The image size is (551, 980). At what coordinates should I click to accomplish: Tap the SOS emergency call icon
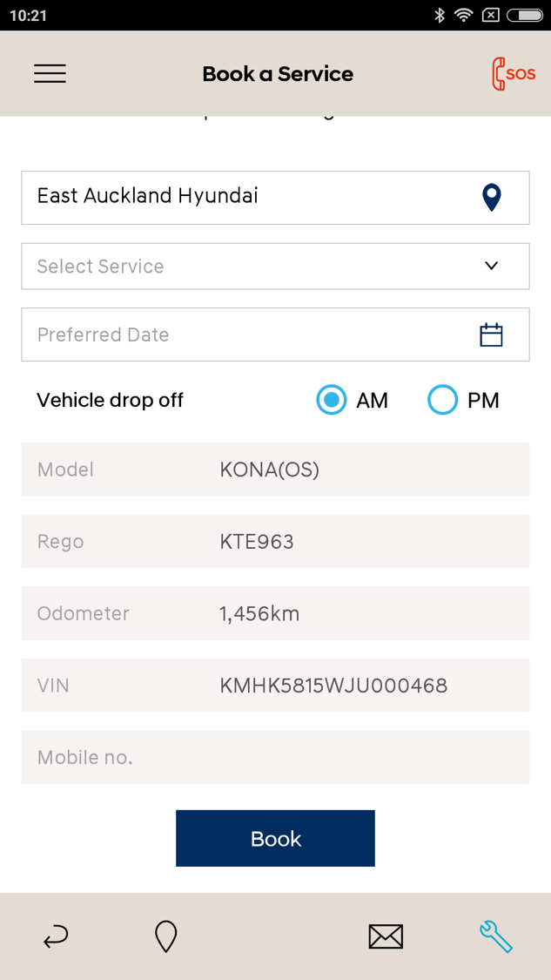click(513, 73)
